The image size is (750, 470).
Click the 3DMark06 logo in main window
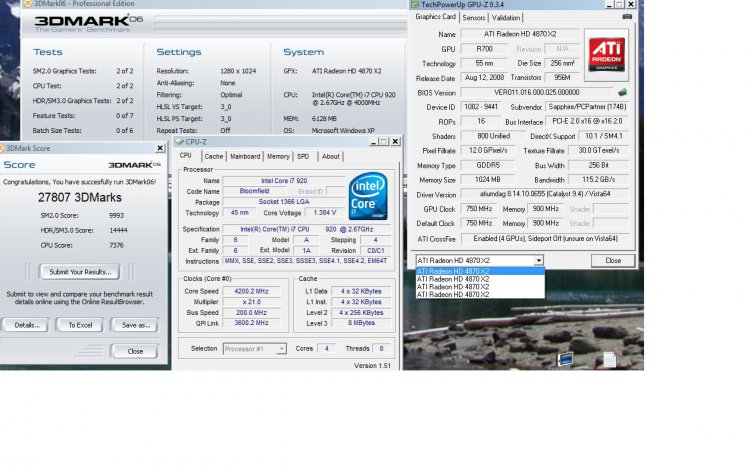click(88, 23)
